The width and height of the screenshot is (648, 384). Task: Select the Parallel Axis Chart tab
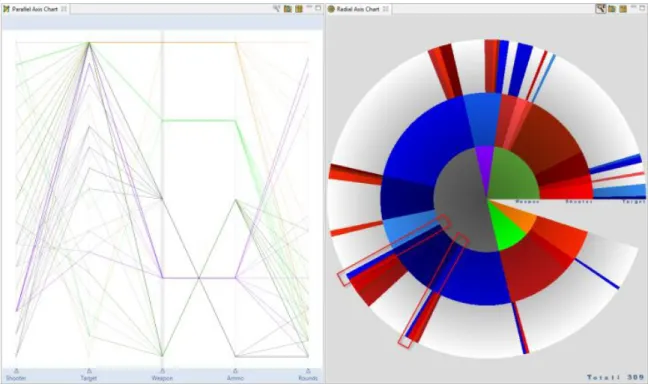point(35,9)
